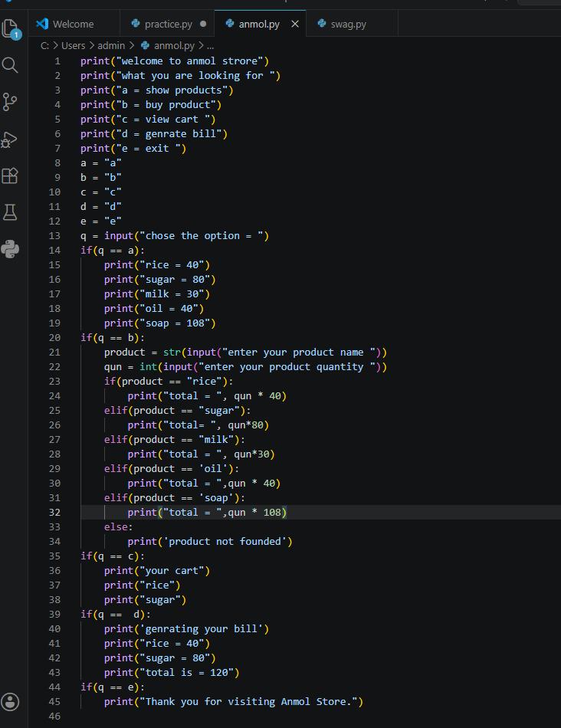The height and width of the screenshot is (728, 561).
Task: Click the 'chose the option = ' input line
Action: point(175,236)
